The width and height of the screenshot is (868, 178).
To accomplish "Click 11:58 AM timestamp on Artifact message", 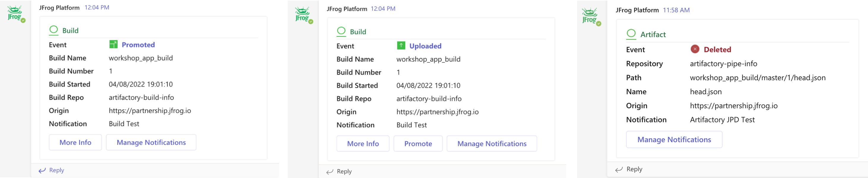I will [x=676, y=10].
